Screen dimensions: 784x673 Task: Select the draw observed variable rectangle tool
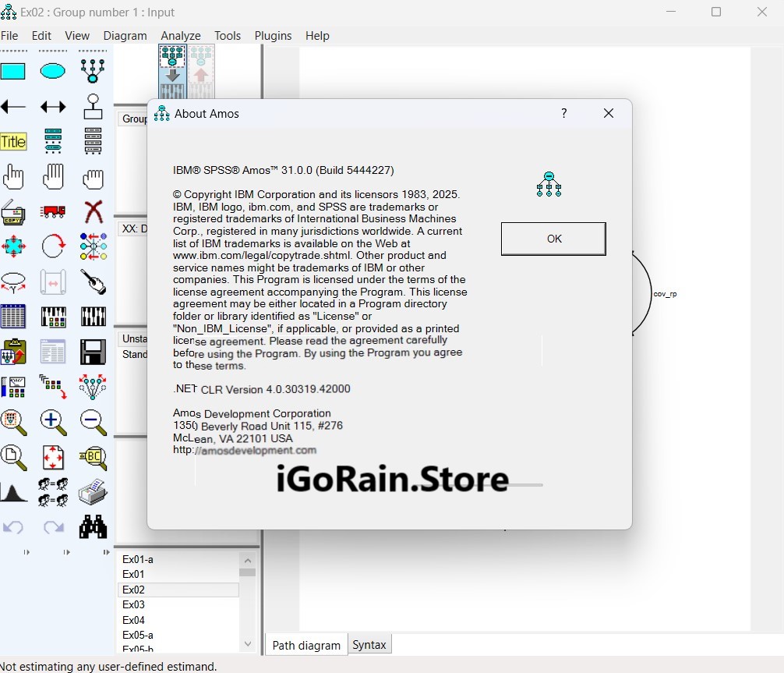coord(13,72)
